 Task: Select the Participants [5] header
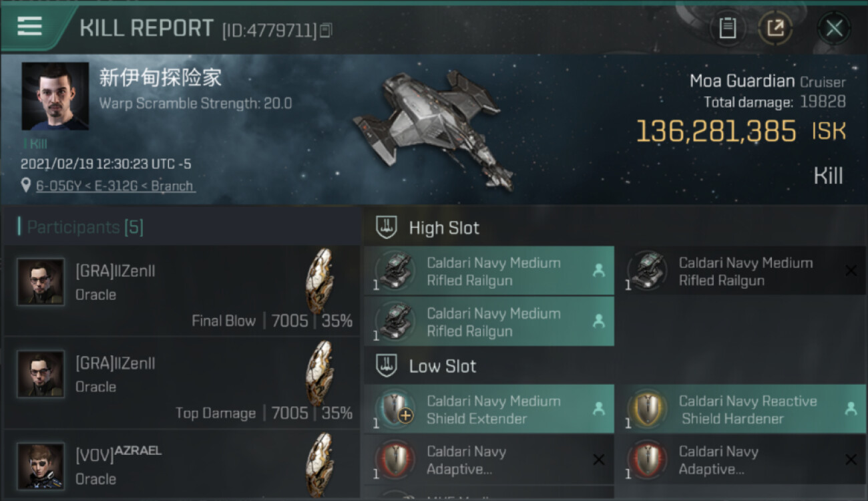point(85,227)
